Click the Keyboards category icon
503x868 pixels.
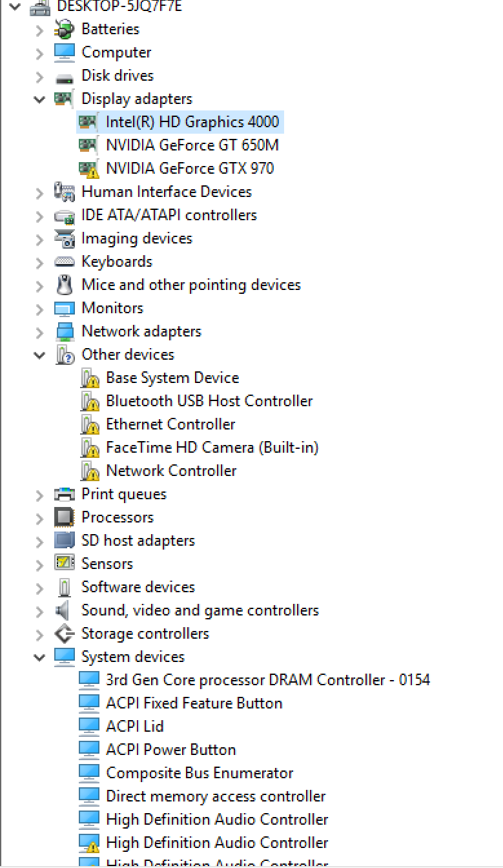click(65, 262)
